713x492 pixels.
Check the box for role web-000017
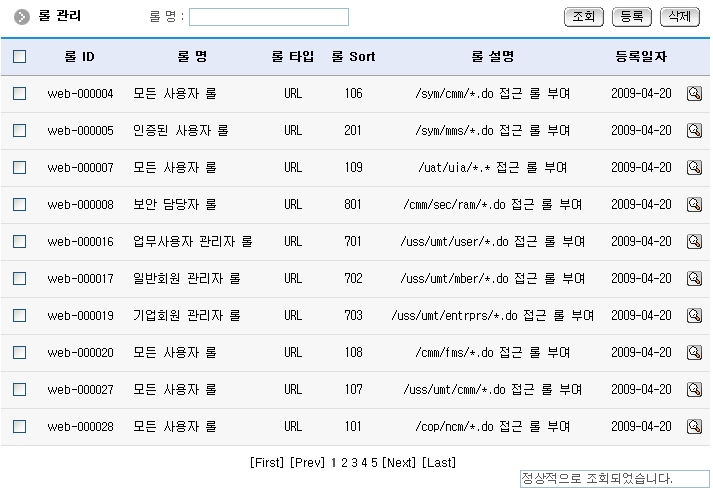(x=20, y=278)
